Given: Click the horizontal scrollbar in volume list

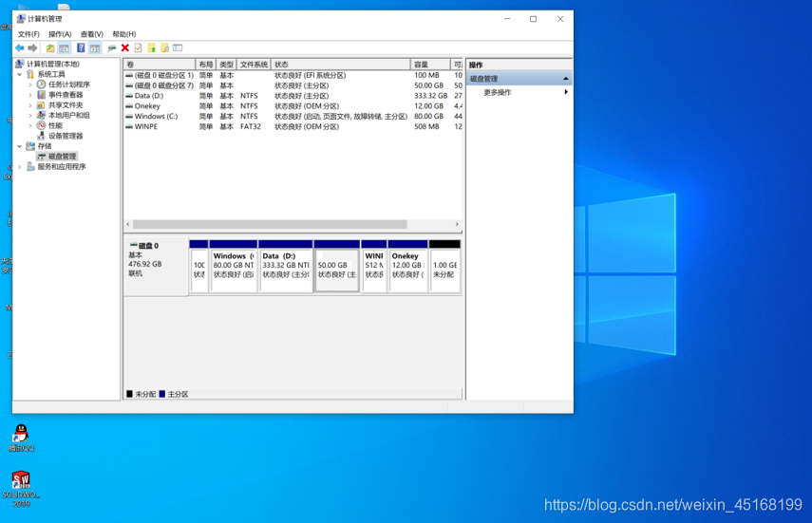Looking at the screenshot, I should [x=270, y=224].
